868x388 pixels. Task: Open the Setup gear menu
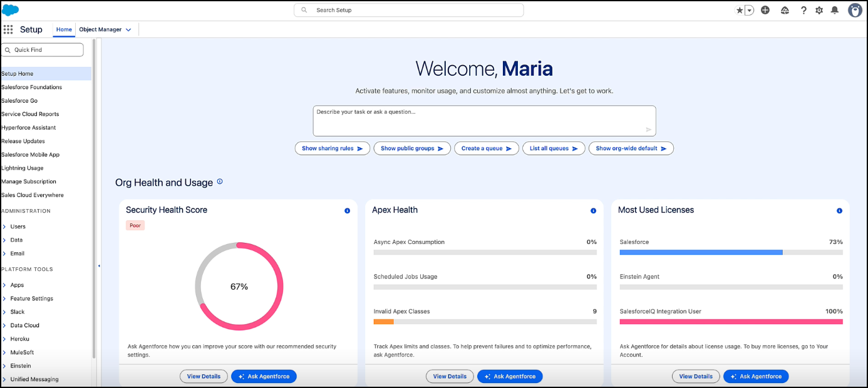pyautogui.click(x=819, y=11)
